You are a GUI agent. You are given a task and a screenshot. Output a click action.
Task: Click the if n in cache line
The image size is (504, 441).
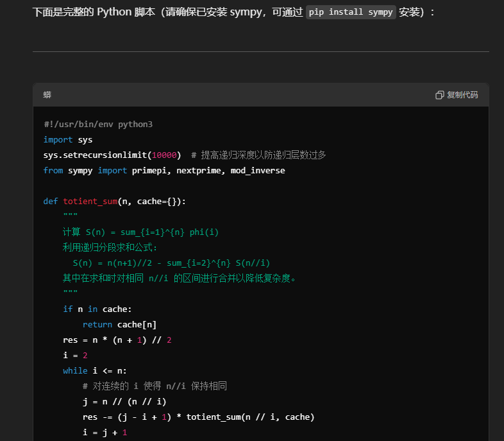tap(97, 309)
